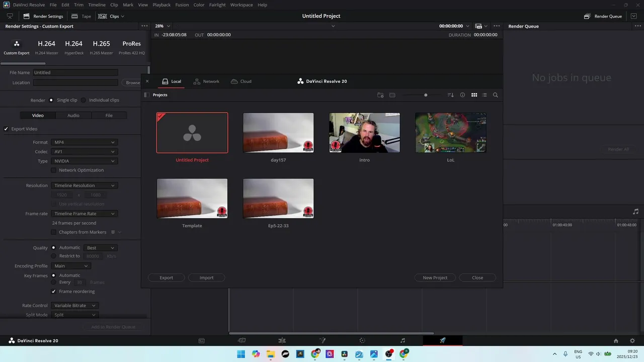Viewport: 644px width, 362px height.
Task: Open the Color page icon
Action: click(362, 340)
